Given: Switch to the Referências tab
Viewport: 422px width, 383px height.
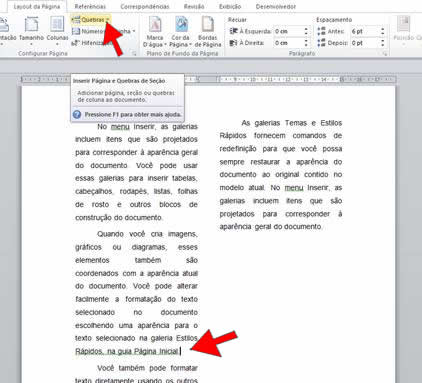Looking at the screenshot, I should point(90,6).
